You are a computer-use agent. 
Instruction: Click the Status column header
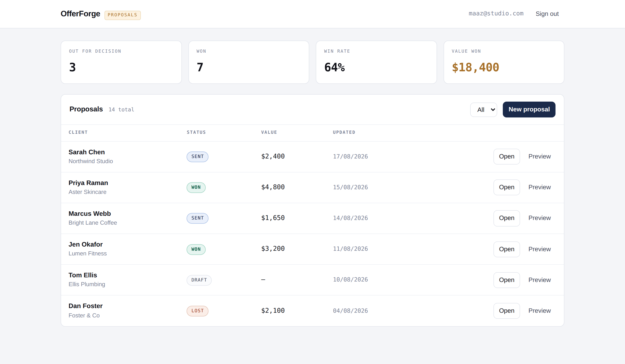click(196, 132)
